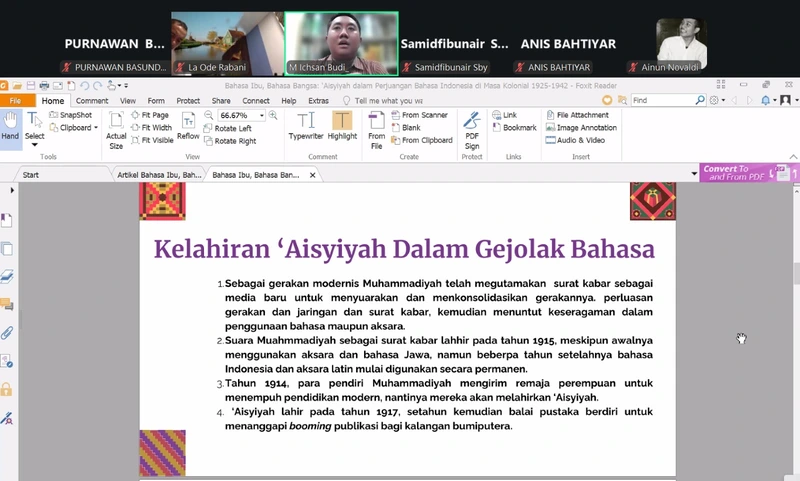This screenshot has width=800, height=481.
Task: Select La Ode Rabani video thumbnail
Action: coord(228,44)
